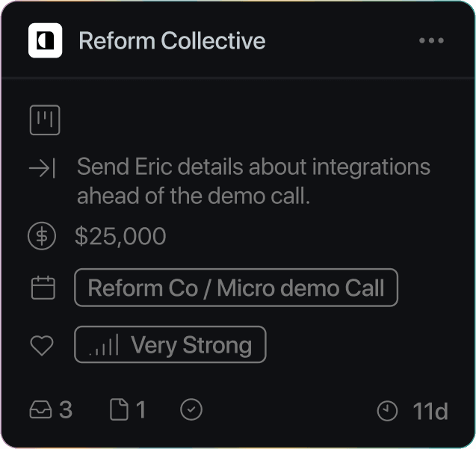Click the 11d time elapsed label

tap(430, 411)
